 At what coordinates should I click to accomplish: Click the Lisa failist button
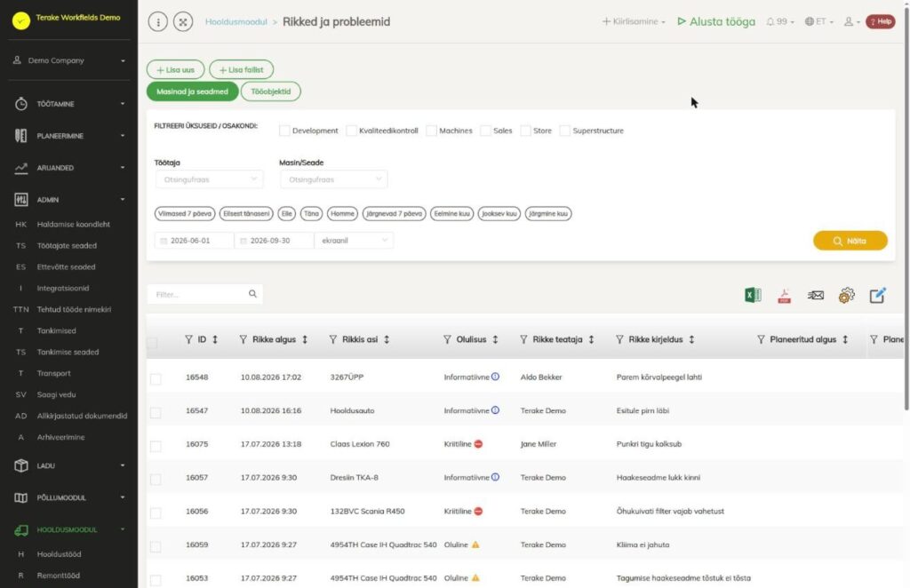click(241, 69)
